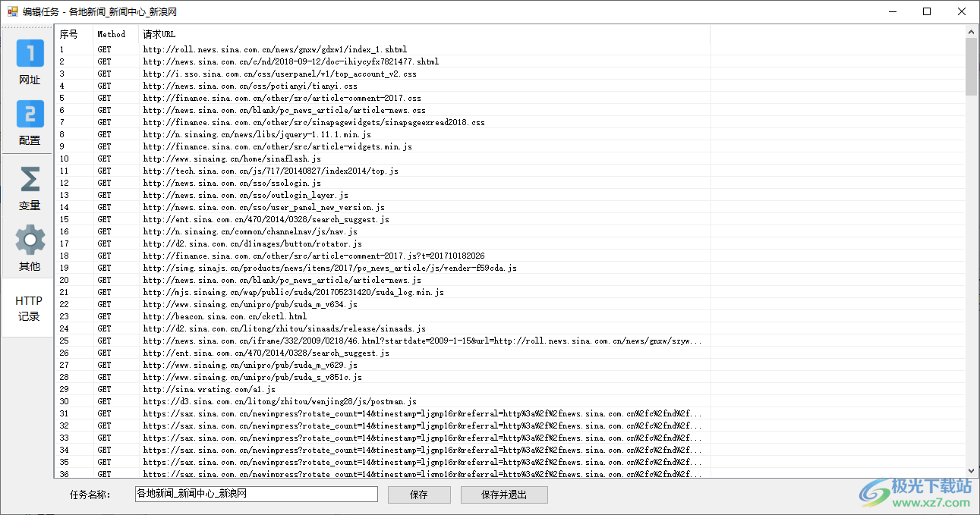Image resolution: width=980 pixels, height=515 pixels.
Task: Open the 网址 step in the sidebar
Action: tap(30, 62)
